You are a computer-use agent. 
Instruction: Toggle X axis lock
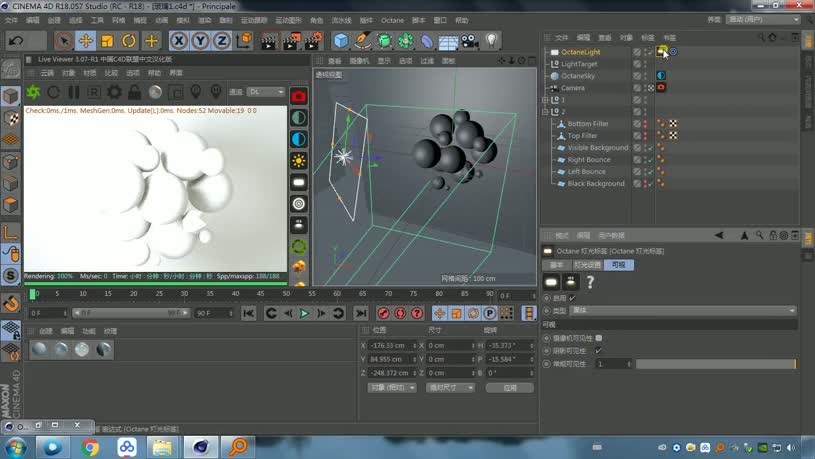[179, 41]
